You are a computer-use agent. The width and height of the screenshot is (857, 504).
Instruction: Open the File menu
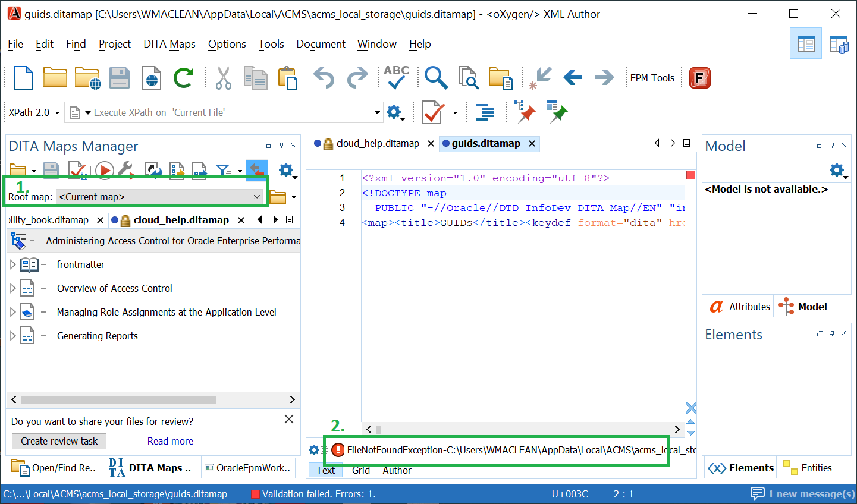coord(15,44)
